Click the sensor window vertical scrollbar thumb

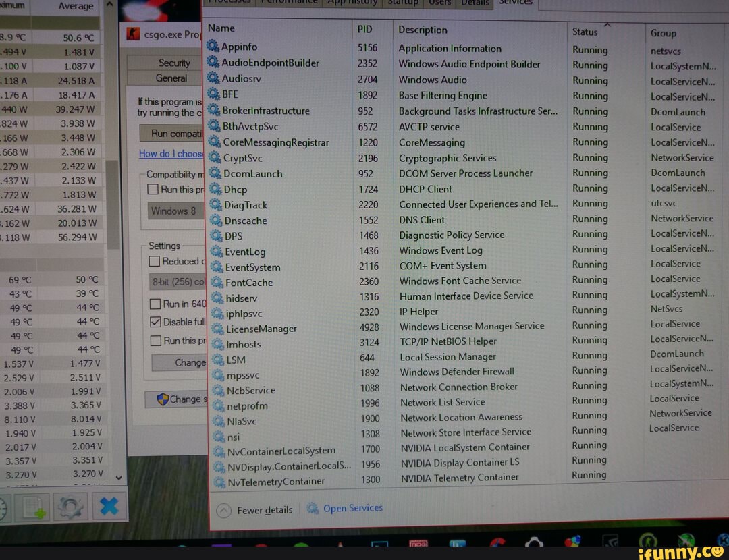point(113,204)
